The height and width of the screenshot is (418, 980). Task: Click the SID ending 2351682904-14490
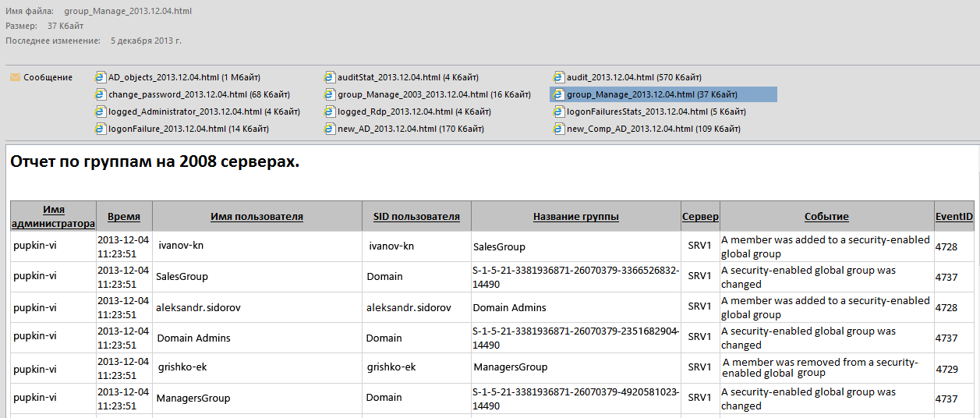[x=576, y=338]
